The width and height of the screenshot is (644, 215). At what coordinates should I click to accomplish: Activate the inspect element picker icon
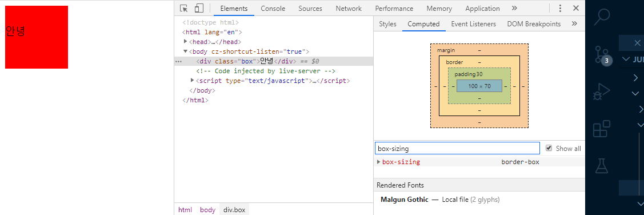tap(184, 8)
